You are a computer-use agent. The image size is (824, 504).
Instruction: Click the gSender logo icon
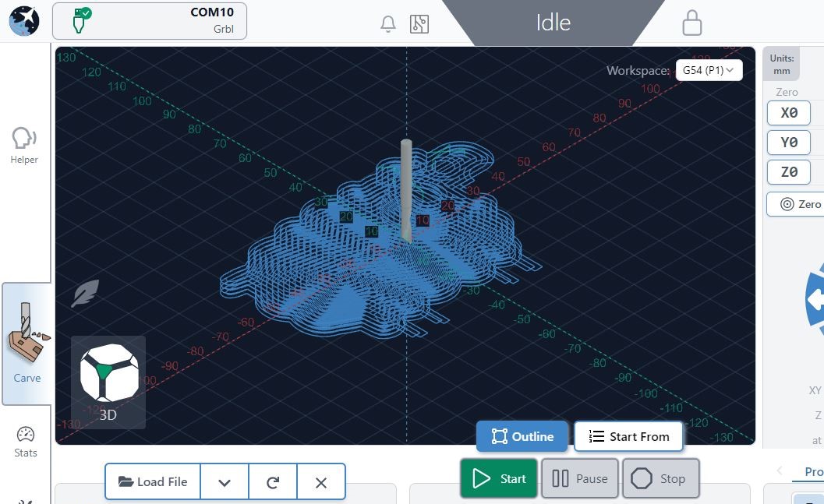pyautogui.click(x=24, y=21)
